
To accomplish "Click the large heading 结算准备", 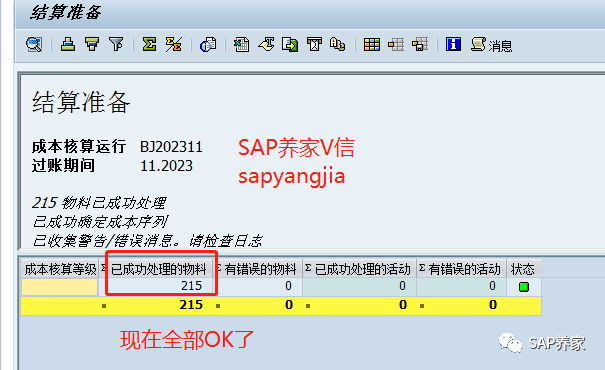I will point(81,103).
